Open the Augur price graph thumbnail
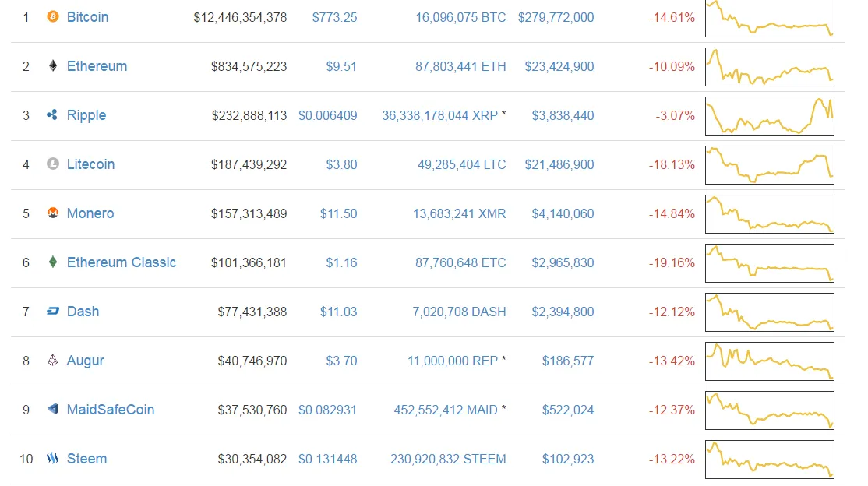The width and height of the screenshot is (868, 486). [x=770, y=361]
